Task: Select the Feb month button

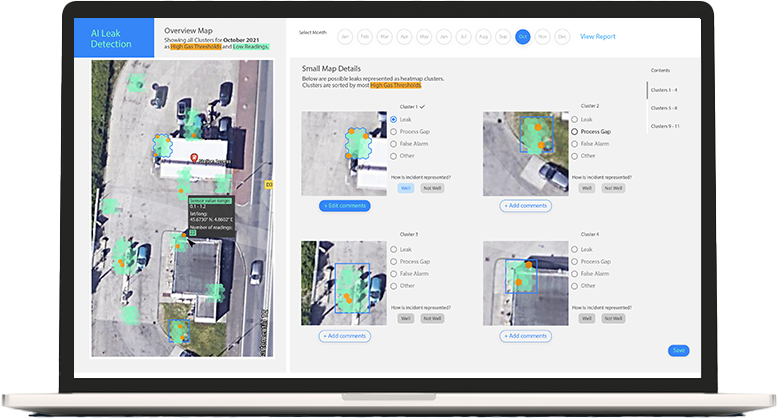Action: (x=365, y=37)
